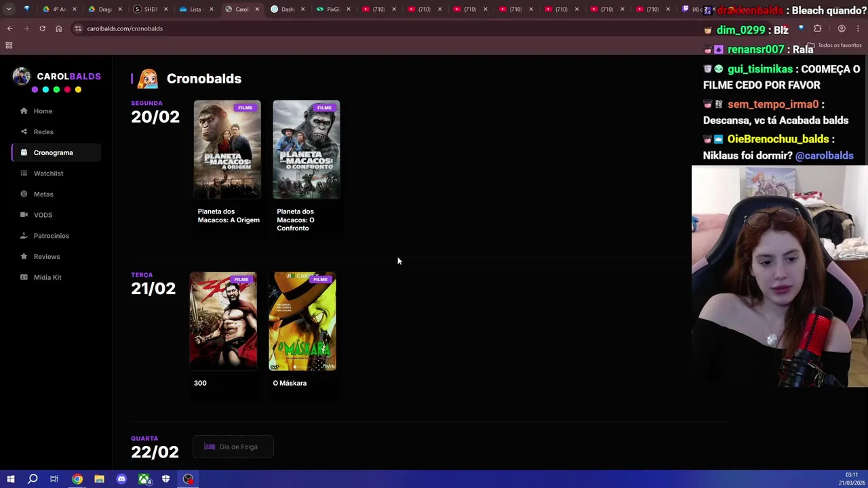Click the CarolBalds profile avatar
868x488 pixels.
click(x=22, y=77)
